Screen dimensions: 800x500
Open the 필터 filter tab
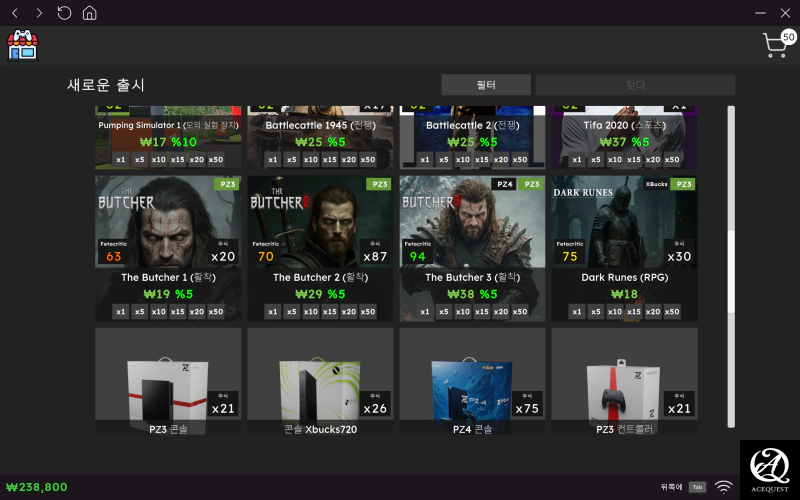(486, 85)
